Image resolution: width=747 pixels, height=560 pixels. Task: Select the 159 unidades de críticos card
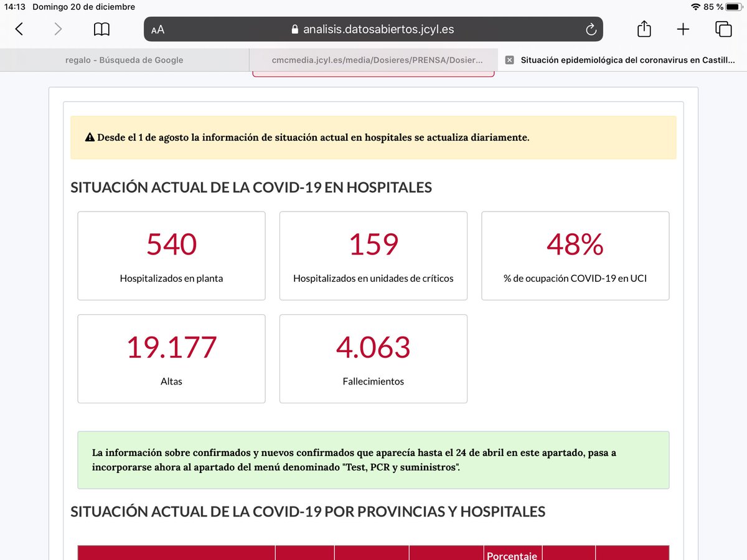(374, 256)
